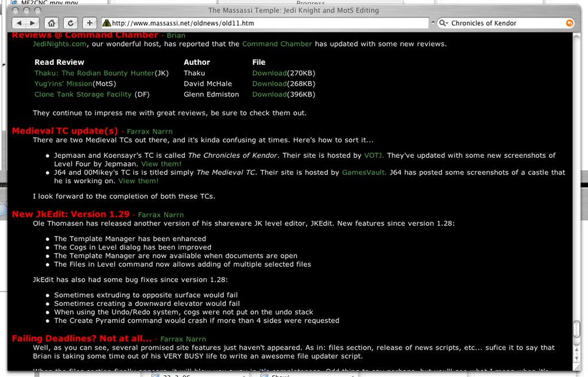Open the JediNights.com link
This screenshot has height=377, width=588.
[59, 44]
